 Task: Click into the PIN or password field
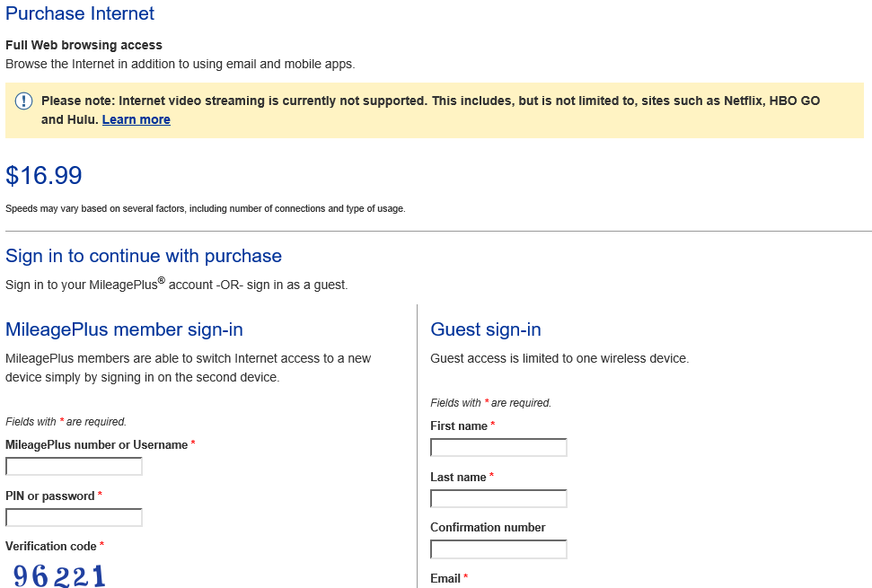(x=74, y=518)
